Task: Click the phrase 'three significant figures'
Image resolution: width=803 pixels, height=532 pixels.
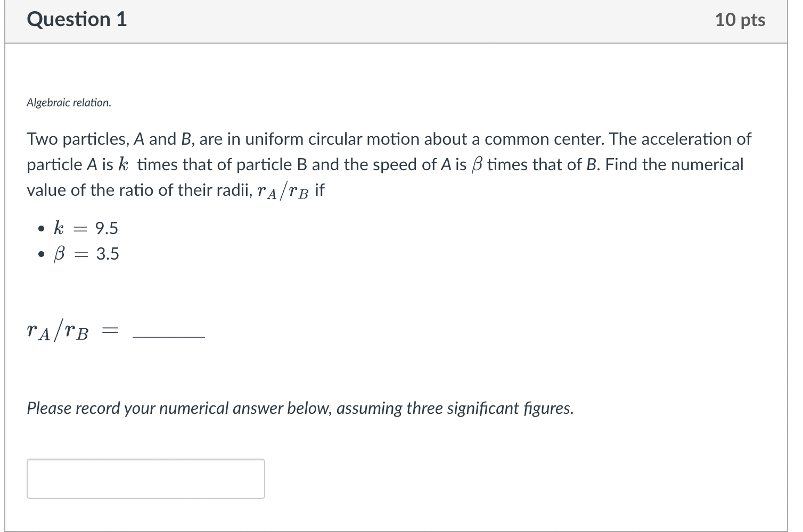Action: 489,408
